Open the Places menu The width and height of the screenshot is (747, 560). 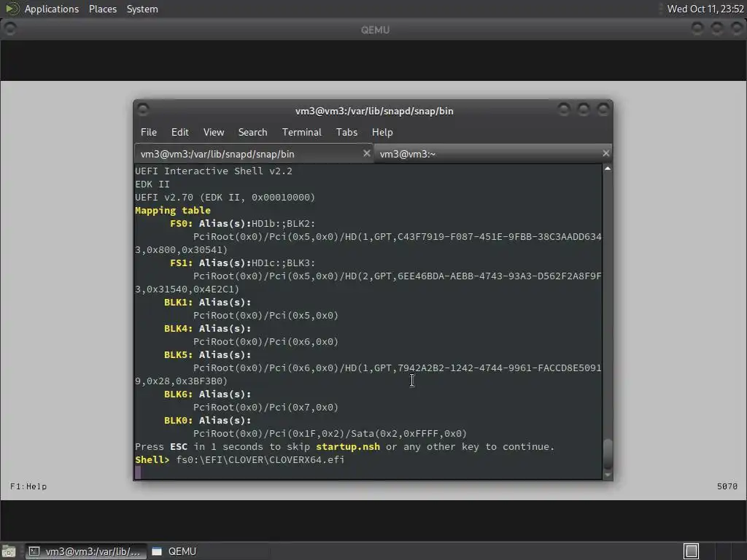pyautogui.click(x=102, y=9)
